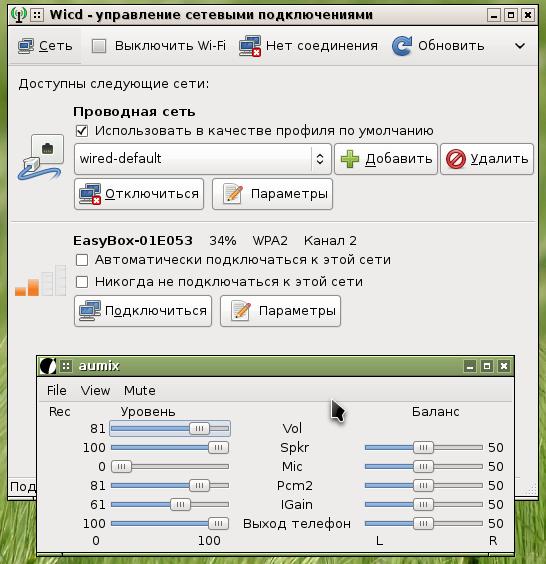The width and height of the screenshot is (546, 564).
Task: Open the aumix File menu
Action: (57, 391)
